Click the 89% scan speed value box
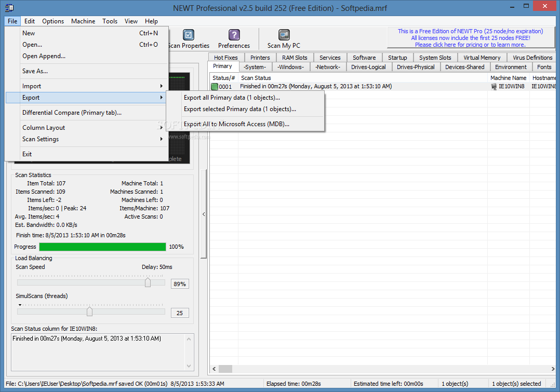Image resolution: width=560 pixels, height=392 pixels. point(180,284)
